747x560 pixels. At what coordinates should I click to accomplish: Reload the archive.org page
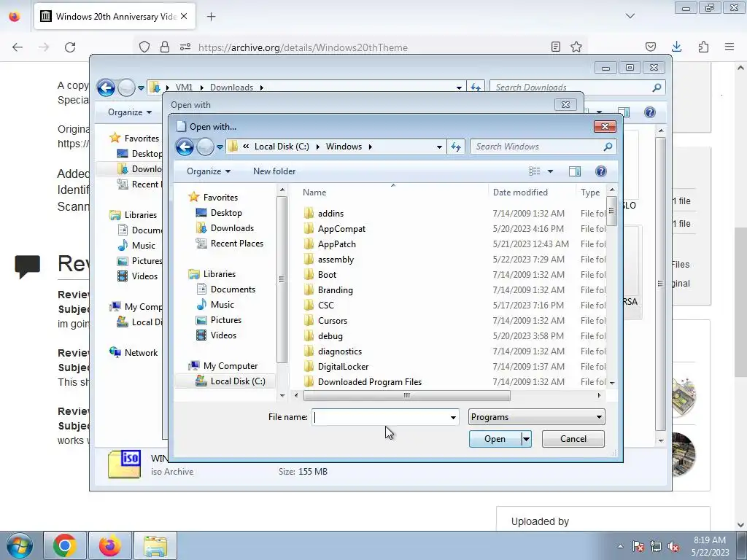[x=70, y=47]
